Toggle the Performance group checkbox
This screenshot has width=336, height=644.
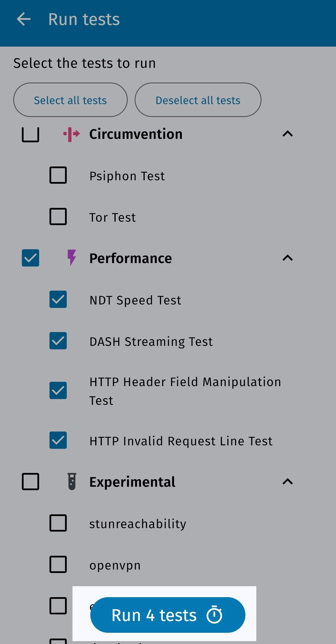point(30,258)
